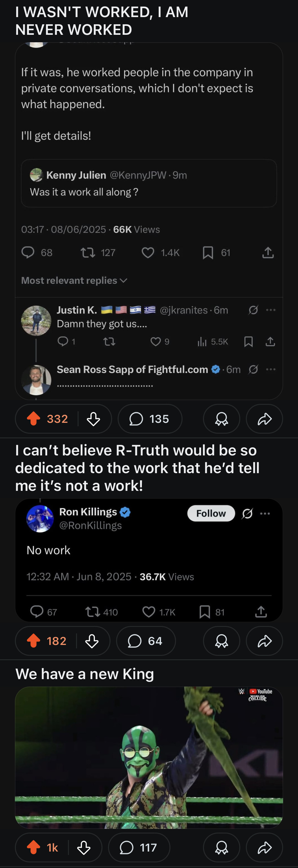Open the 64 comments on R-Truth post

146,641
